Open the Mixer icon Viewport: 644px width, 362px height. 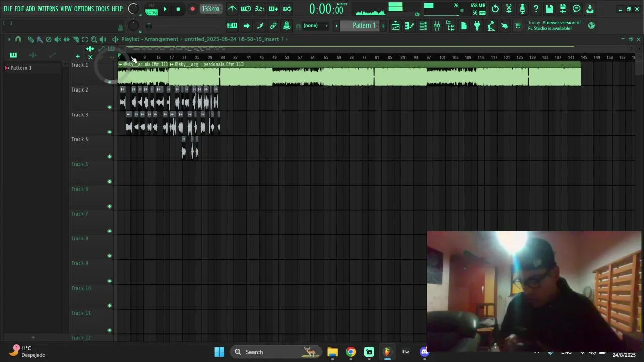coord(437,26)
